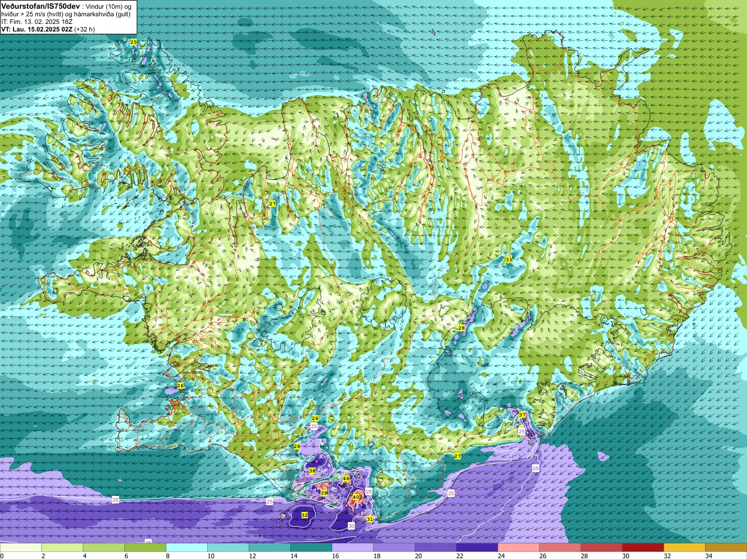747x560 pixels.
Task: Select the yellow gust label 31
Action: pos(369,519)
